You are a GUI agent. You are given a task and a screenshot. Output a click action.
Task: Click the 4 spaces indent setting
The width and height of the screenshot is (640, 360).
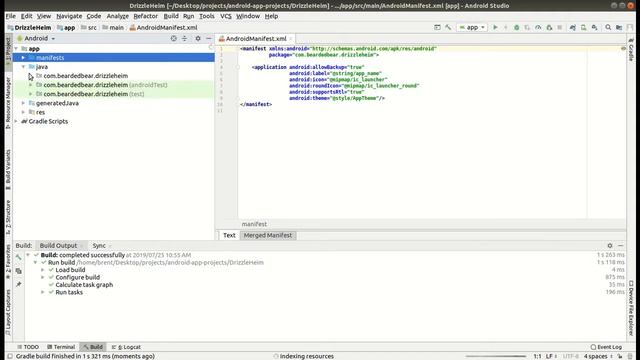point(596,356)
